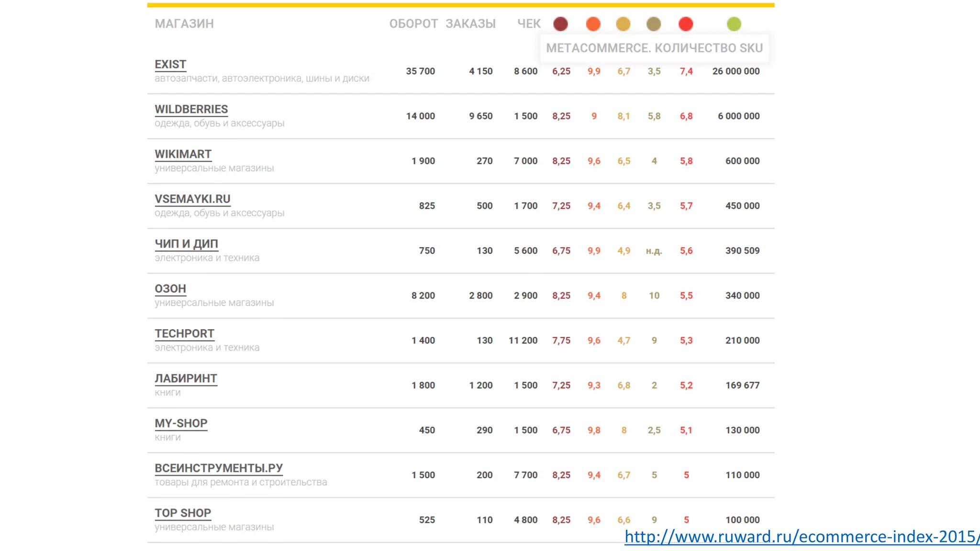Select MY-SHOP rating value 9,8
This screenshot has width=980, height=551.
tap(593, 430)
